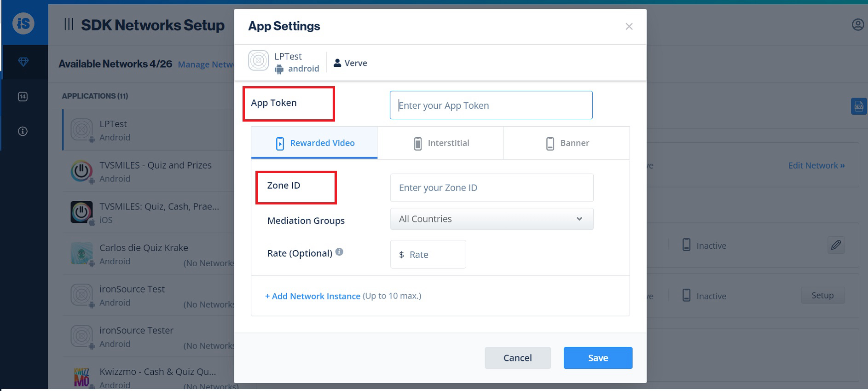Click the Save button
Viewport: 868px width, 391px height.
click(598, 358)
